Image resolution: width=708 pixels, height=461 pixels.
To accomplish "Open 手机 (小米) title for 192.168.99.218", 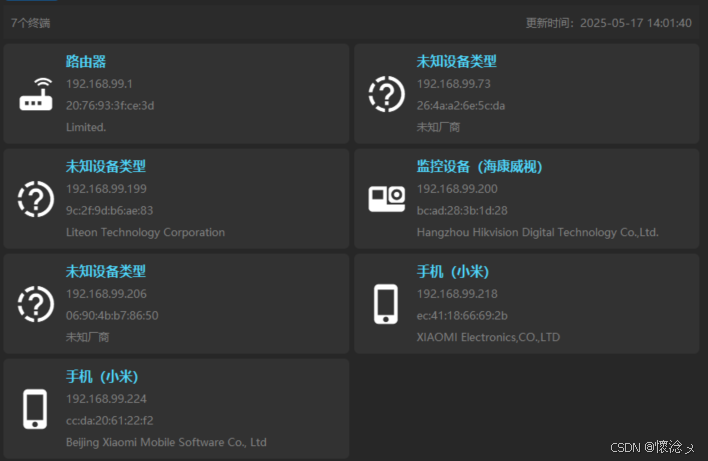I will (x=452, y=271).
